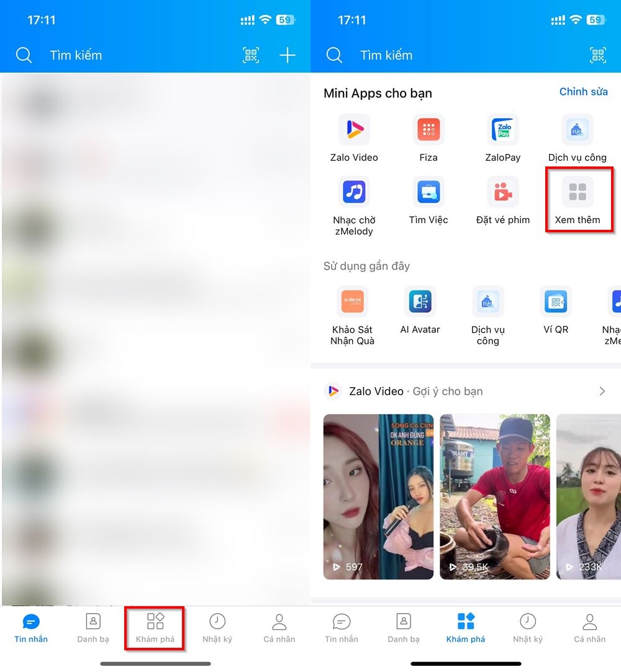Tap the Zalo Video Gợi ý cho bạn title

[415, 391]
